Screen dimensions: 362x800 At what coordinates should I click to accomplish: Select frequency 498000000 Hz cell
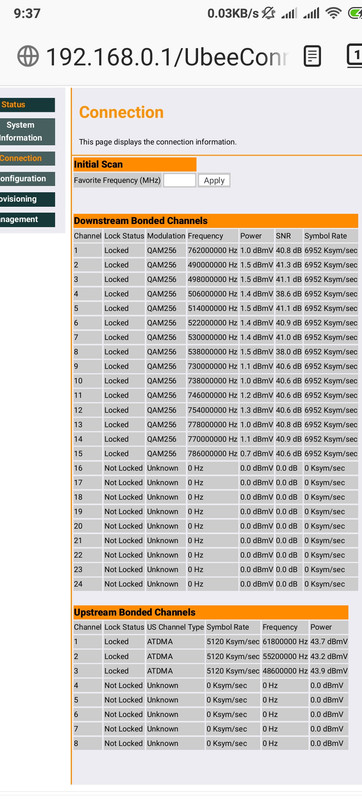[x=212, y=280]
